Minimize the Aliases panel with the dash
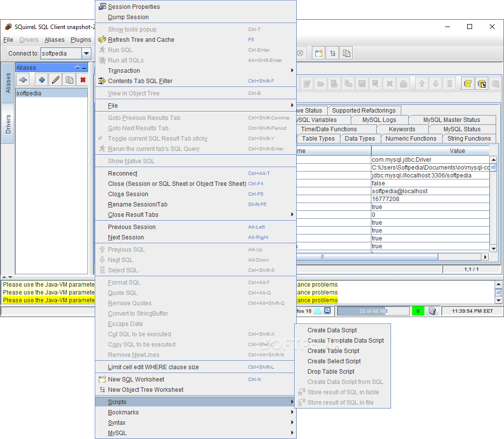Viewport: 504px width, 439px height. (84, 68)
